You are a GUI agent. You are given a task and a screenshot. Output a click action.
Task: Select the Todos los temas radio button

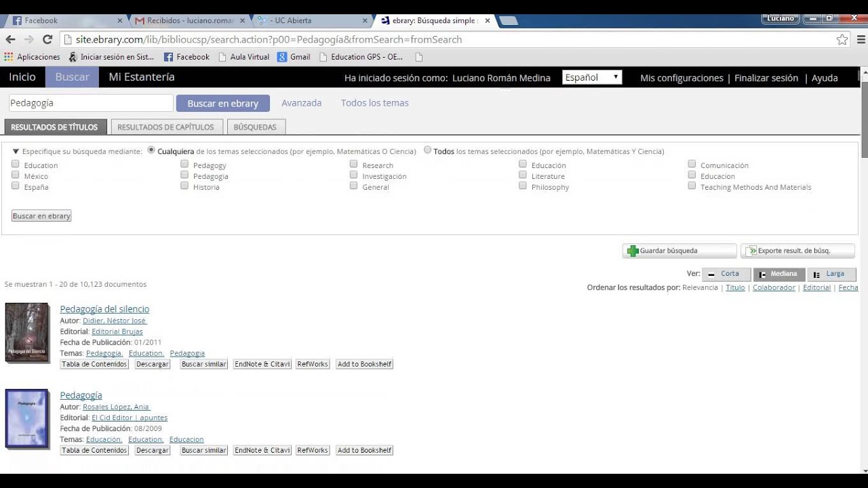coord(427,150)
